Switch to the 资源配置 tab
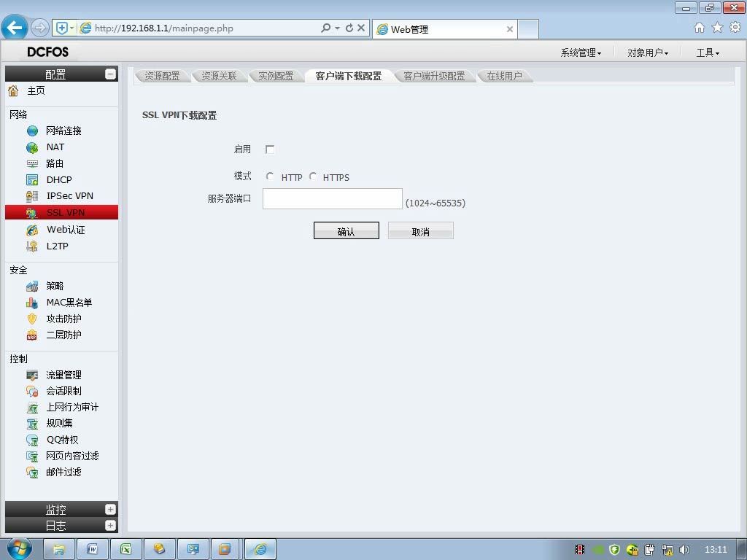Screen dimensions: 747x560 tap(162, 76)
